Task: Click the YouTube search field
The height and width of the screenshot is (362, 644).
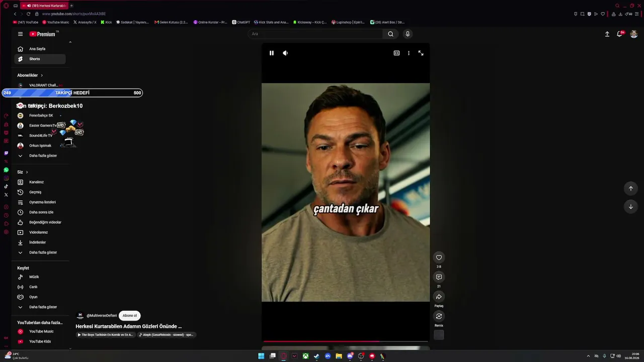Action: (x=315, y=34)
